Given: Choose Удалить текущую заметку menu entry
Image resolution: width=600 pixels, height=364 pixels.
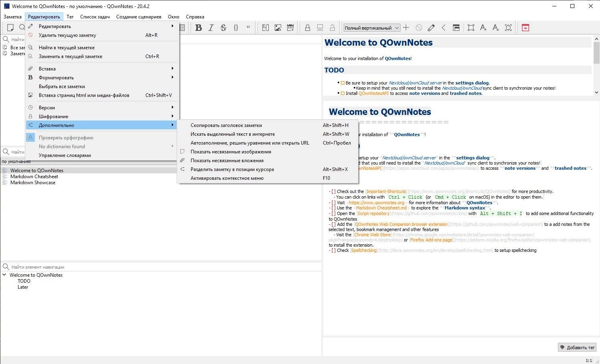Looking at the screenshot, I should 102,35.
